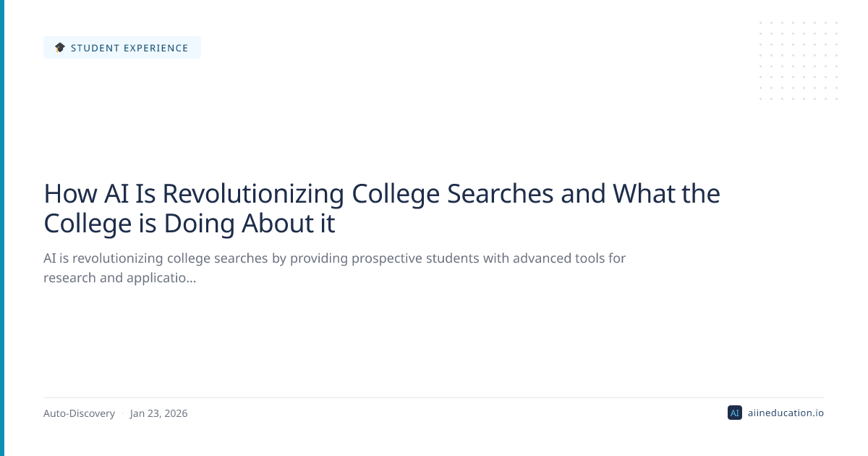This screenshot has height=456, width=868.
Task: Click 'college searches' in the description text
Action: click(x=213, y=258)
